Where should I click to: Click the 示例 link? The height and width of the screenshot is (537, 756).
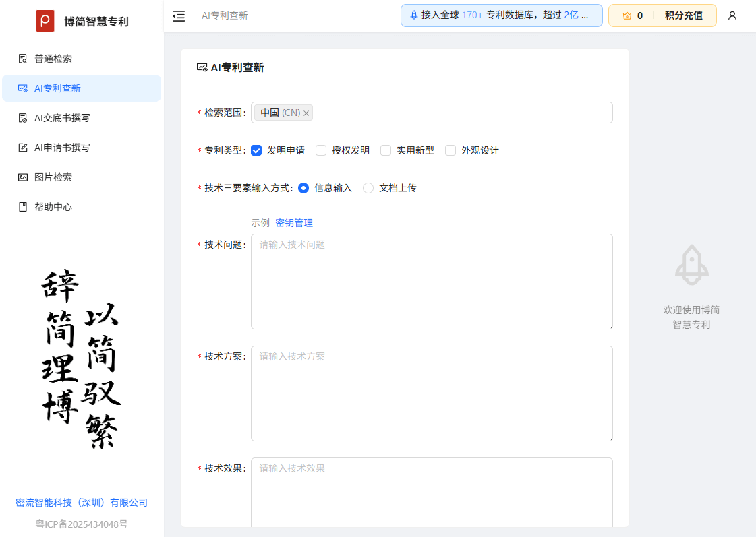(x=260, y=223)
